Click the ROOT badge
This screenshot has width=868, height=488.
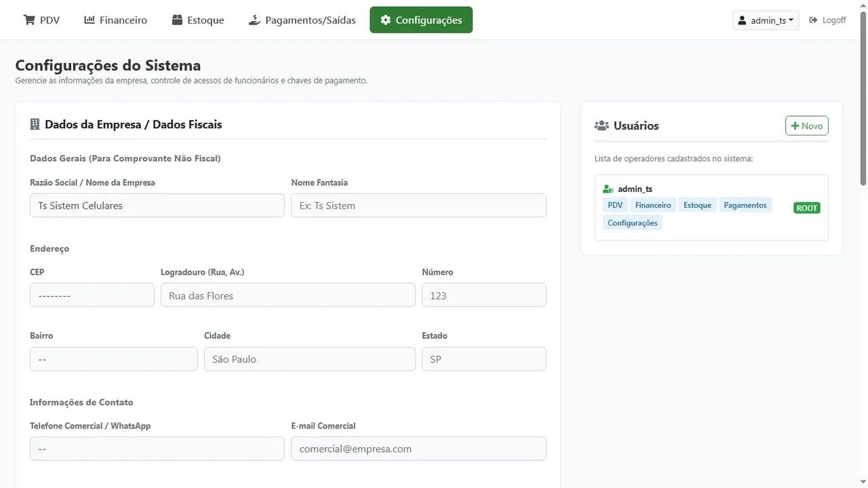[x=807, y=208]
